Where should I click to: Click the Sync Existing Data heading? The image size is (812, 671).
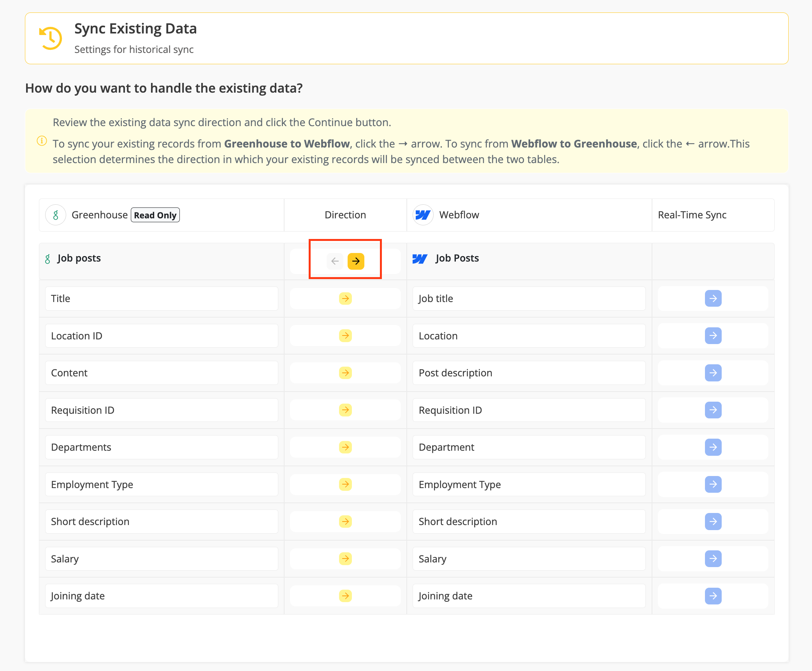click(135, 29)
